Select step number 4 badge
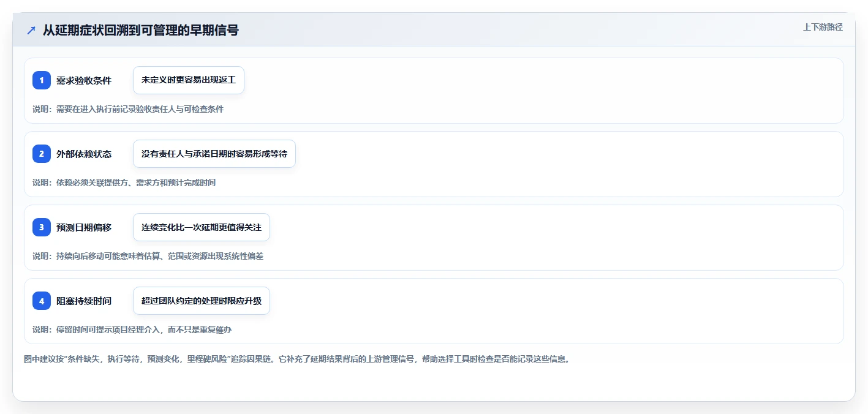This screenshot has height=414, width=868. click(42, 301)
